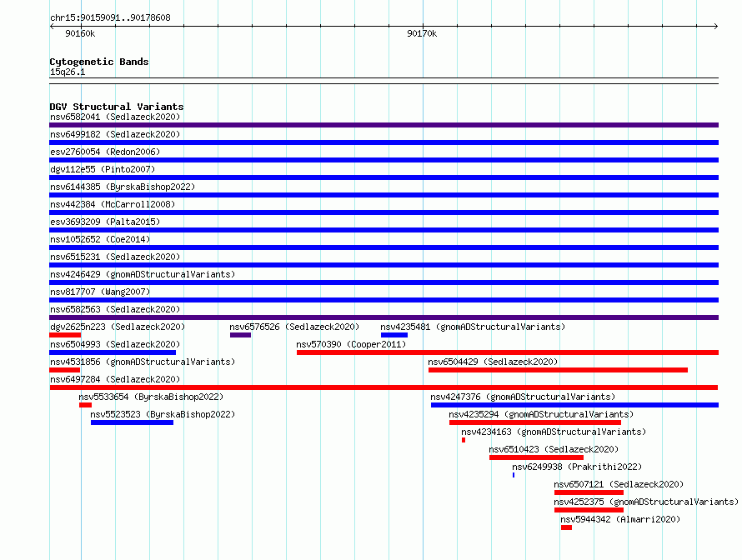Click the short red bar under dgv2625n223
Image resolution: width=742 pixels, height=560 pixels.
coord(65,335)
